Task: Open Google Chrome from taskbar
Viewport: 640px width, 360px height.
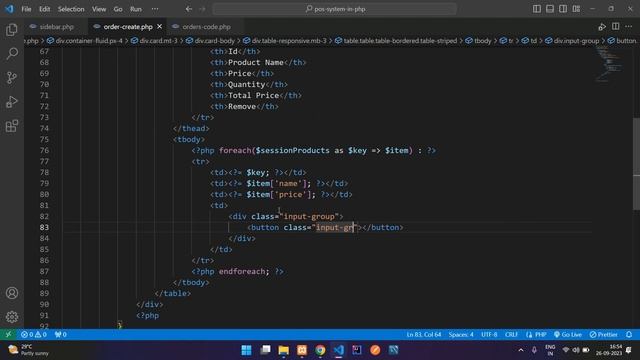Action: click(320, 350)
